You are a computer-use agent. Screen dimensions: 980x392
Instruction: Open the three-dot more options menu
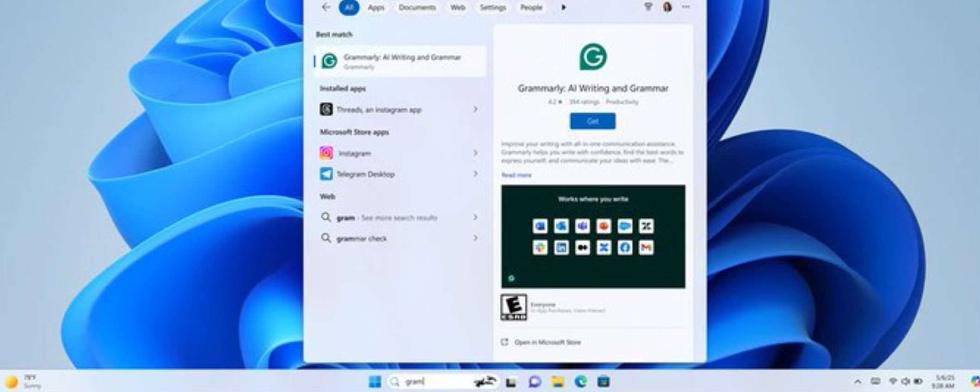[x=686, y=7]
